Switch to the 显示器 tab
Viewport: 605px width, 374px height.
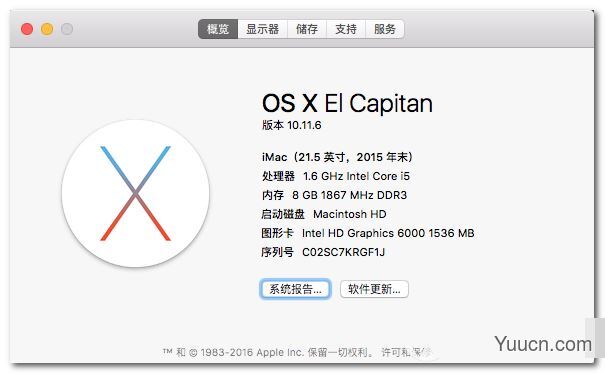(262, 29)
